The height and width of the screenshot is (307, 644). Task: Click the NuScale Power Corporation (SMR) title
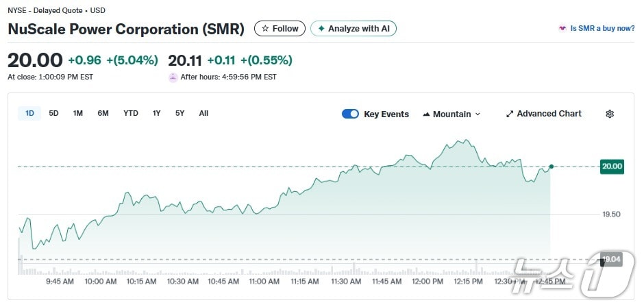click(x=126, y=29)
